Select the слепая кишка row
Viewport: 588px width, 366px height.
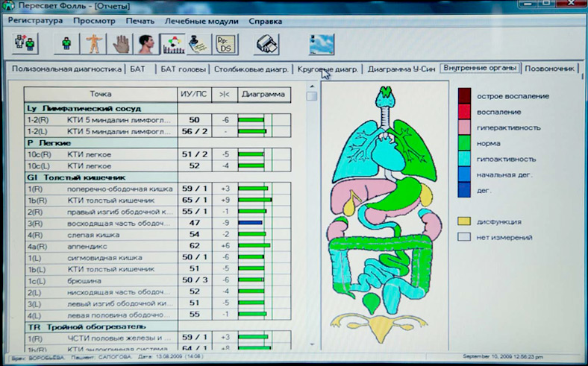pos(157,235)
